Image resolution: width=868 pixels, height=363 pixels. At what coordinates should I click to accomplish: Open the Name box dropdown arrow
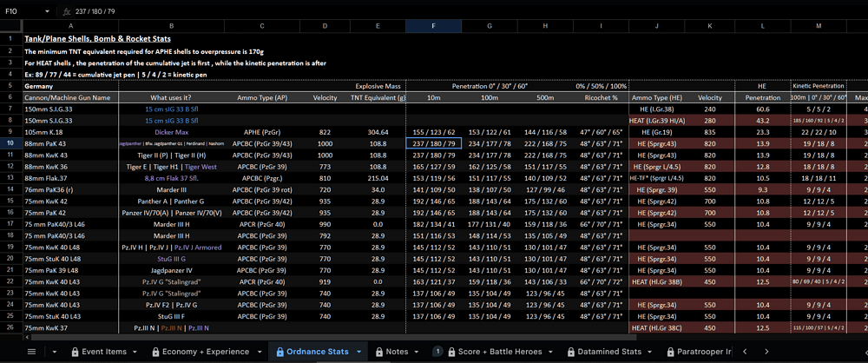(47, 11)
